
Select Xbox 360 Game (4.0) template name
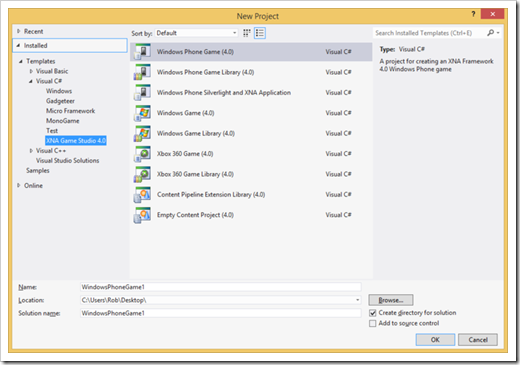click(185, 154)
